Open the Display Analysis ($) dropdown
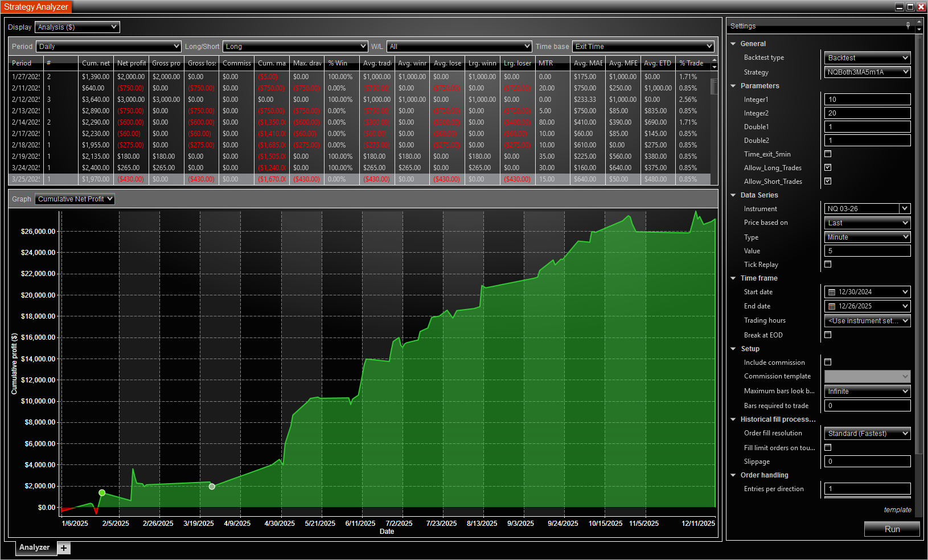The image size is (928, 560). tap(77, 27)
